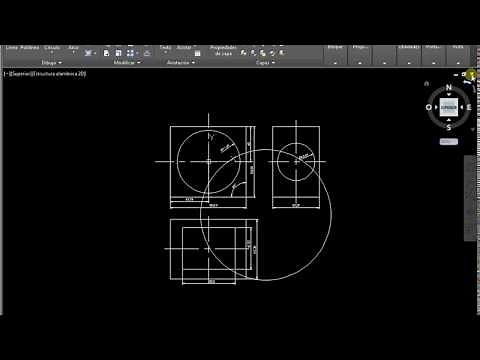This screenshot has width=480, height=360.
Task: Select the Acotar dimension tool
Action: click(184, 48)
